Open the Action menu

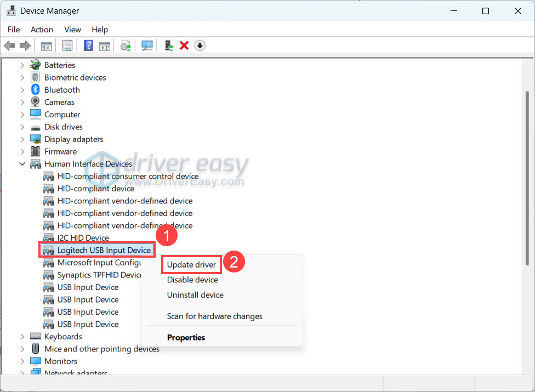42,30
